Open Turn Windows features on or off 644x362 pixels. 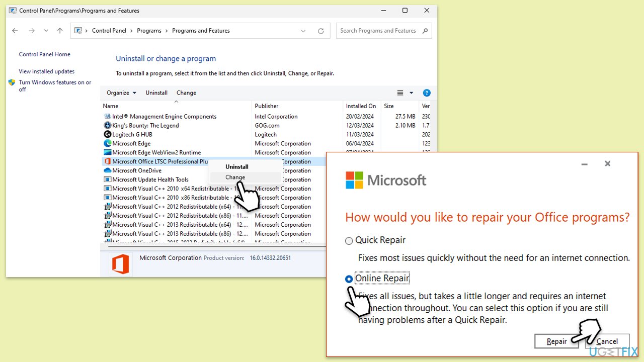(x=55, y=86)
